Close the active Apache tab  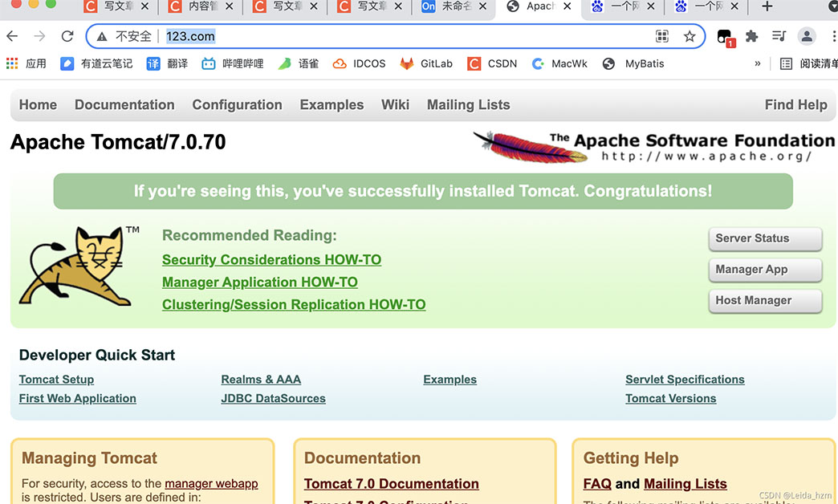[567, 6]
